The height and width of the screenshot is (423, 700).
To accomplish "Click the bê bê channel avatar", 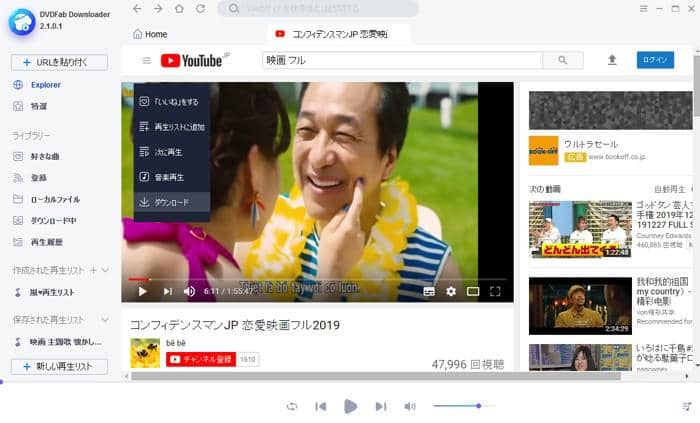I will click(145, 353).
